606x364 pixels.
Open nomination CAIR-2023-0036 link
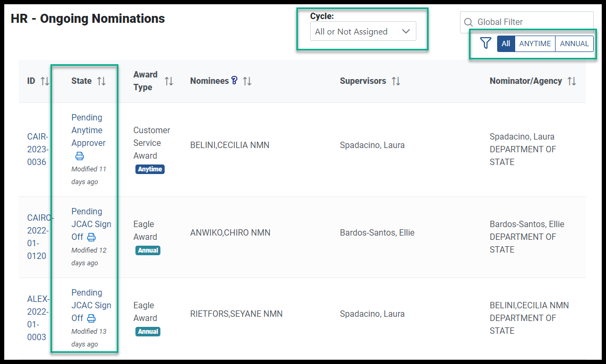pos(38,150)
